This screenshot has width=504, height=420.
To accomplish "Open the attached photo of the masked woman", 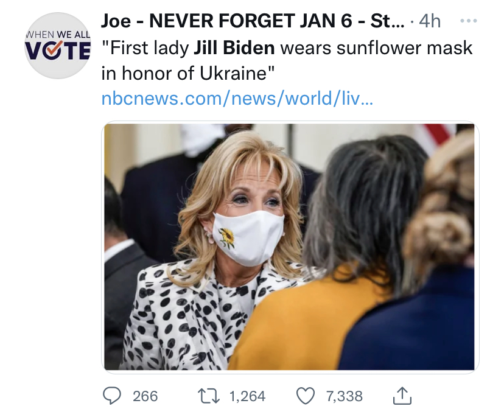I will (290, 247).
